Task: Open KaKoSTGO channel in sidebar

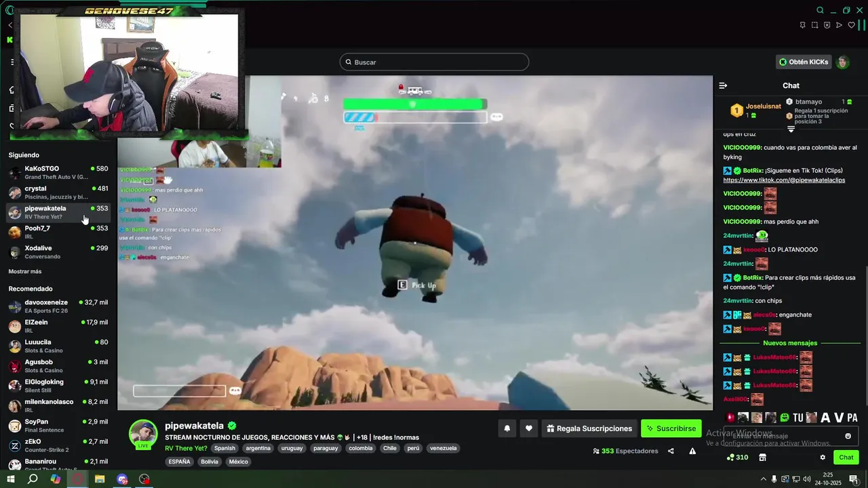Action: [x=58, y=172]
